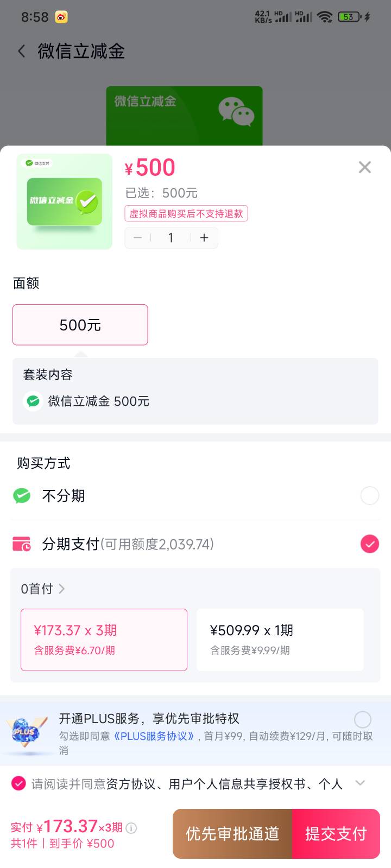Expand the 0首付 down payment options
This screenshot has width=391, height=868.
[x=43, y=589]
